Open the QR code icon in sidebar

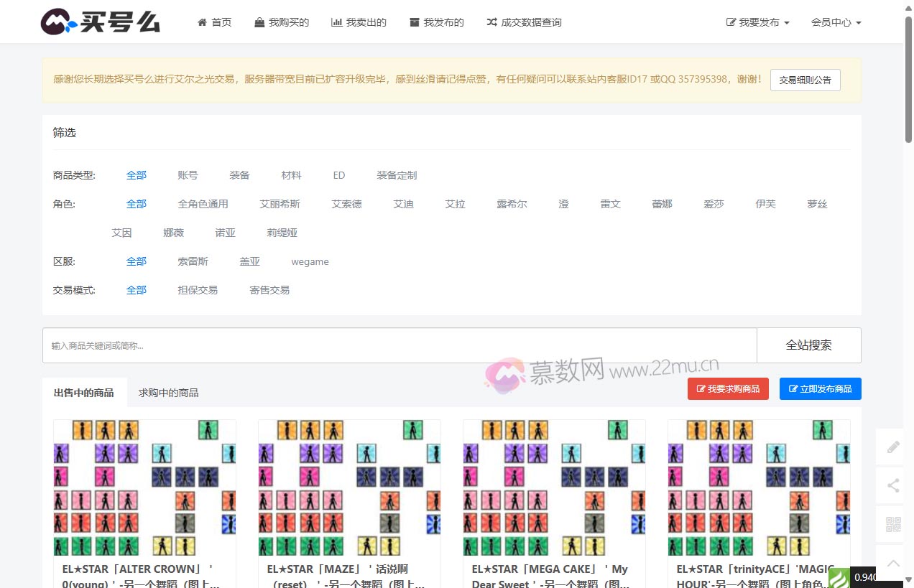pos(893,525)
